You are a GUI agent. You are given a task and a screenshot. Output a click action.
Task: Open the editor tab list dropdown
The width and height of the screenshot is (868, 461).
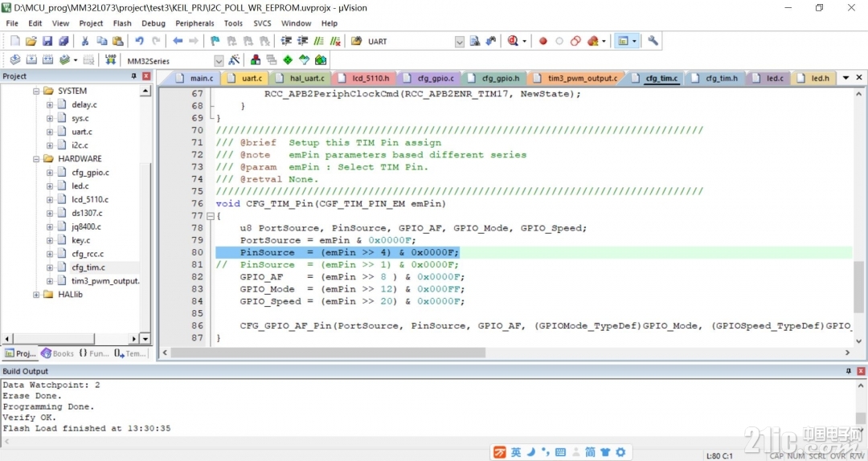click(845, 78)
